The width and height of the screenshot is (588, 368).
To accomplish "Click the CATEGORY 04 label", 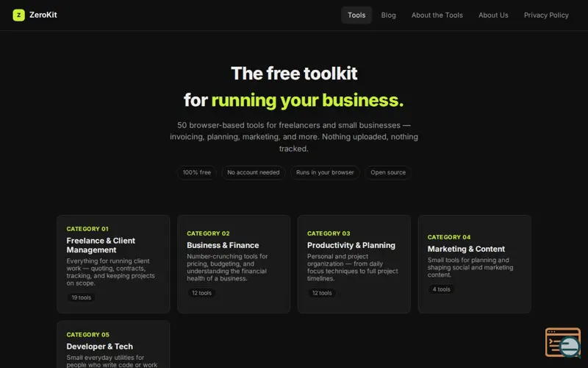I will [449, 237].
